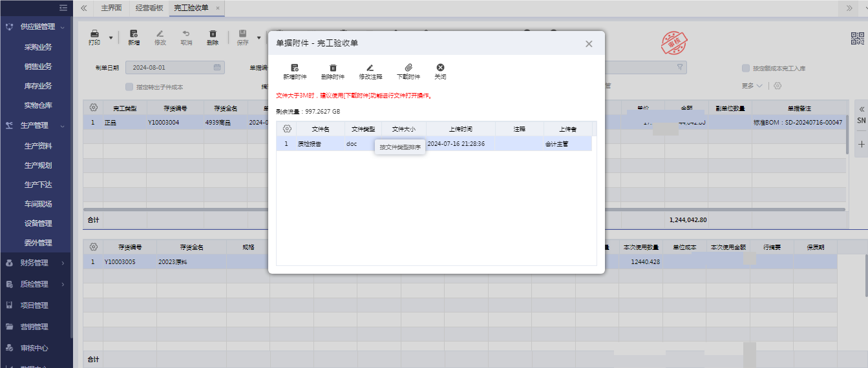Screen dimensions: 868x368
Task: Click the 打印 printer icon
Action: [x=94, y=34]
